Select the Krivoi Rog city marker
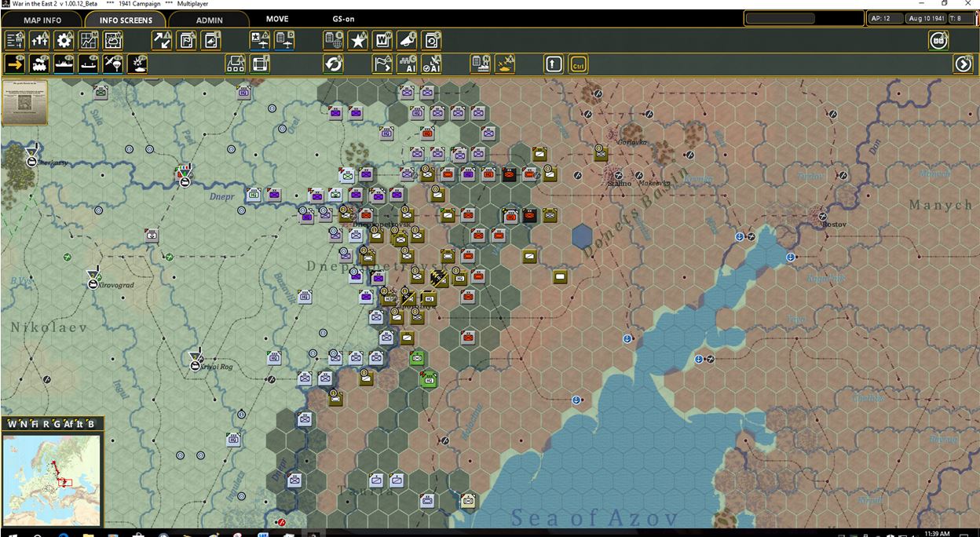Image resolution: width=980 pixels, height=537 pixels. pyautogui.click(x=196, y=363)
